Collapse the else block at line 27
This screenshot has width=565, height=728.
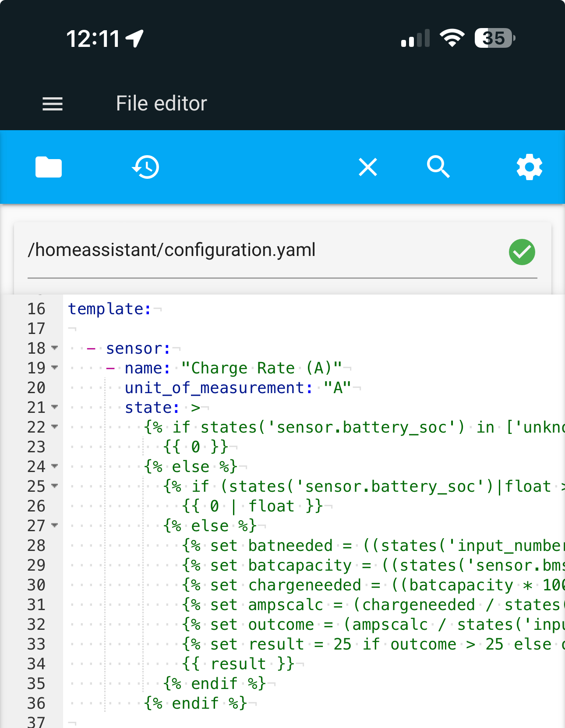coord(55,526)
